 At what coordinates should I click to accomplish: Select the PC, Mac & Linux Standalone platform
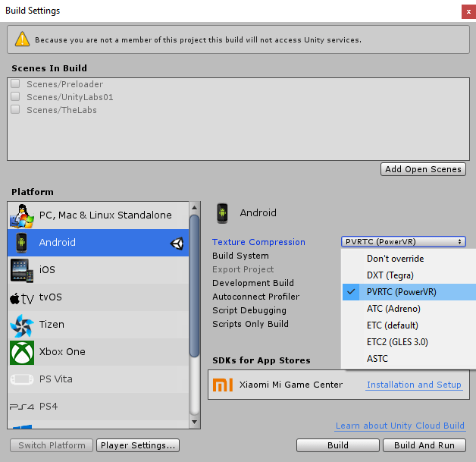click(98, 215)
